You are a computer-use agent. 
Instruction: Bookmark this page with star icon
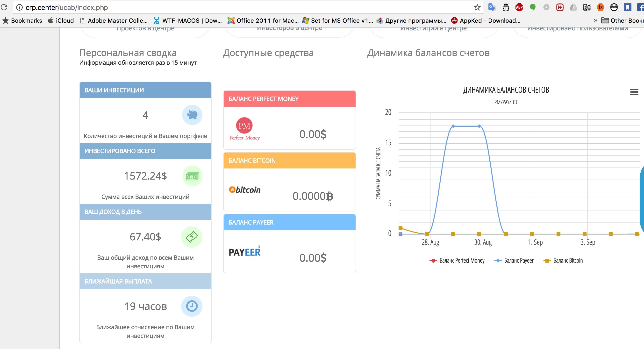point(477,7)
